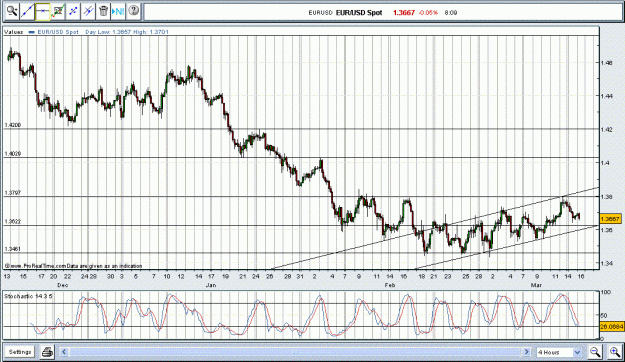Click the blue NI arrow toolbar button

pos(118,11)
